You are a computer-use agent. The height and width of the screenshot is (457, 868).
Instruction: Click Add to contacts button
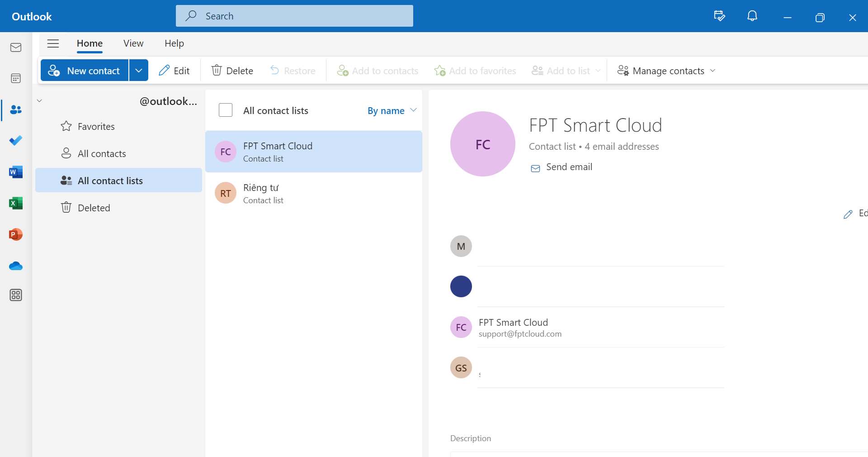(378, 71)
